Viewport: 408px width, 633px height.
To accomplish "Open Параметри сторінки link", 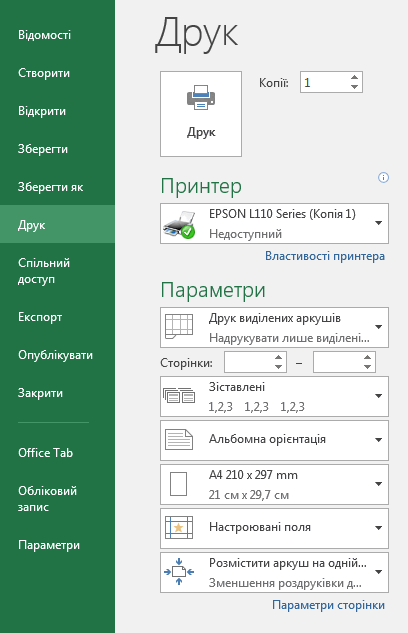I will [328, 605].
